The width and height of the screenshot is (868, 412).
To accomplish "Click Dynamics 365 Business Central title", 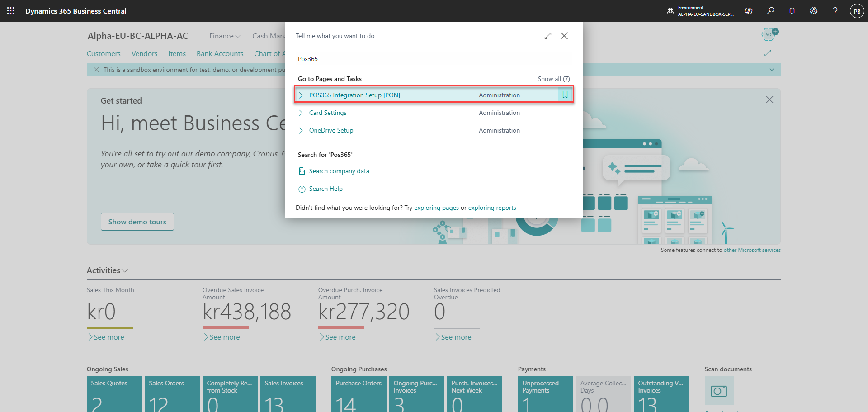I will [x=76, y=11].
